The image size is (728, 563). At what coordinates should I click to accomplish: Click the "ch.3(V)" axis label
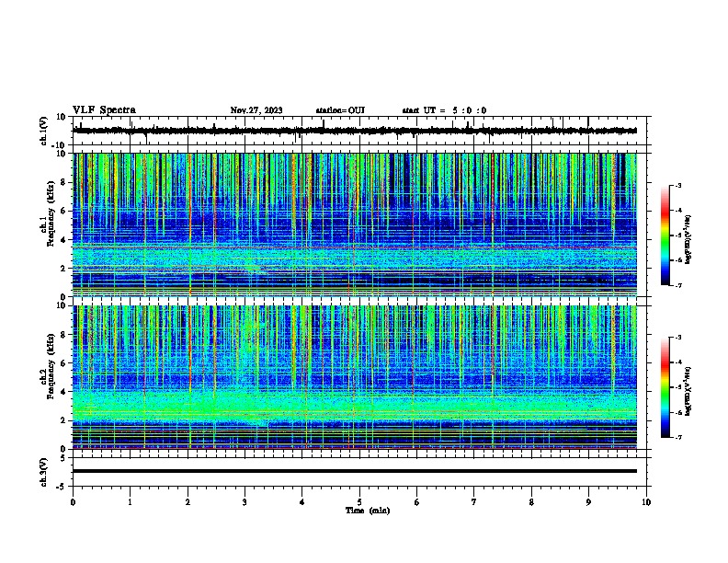(44, 472)
